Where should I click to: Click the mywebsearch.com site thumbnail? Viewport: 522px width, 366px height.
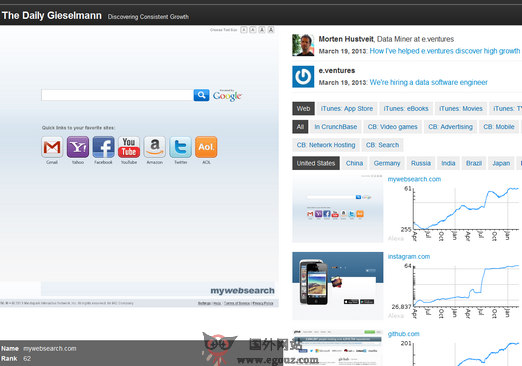[338, 208]
